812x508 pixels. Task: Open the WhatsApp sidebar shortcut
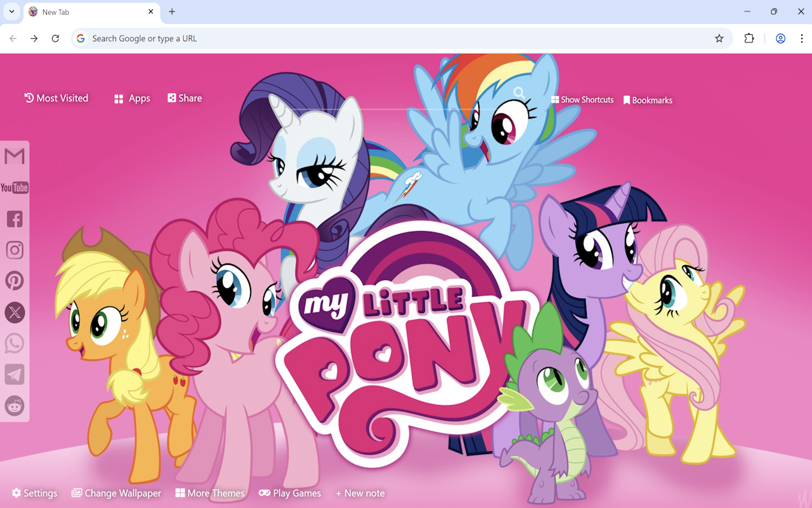[15, 343]
